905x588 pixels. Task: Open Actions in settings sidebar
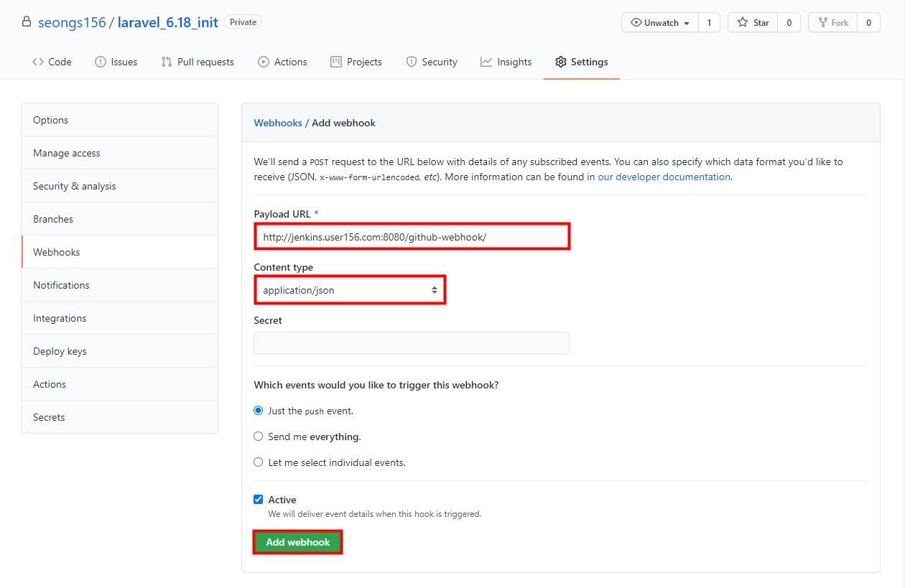point(120,384)
